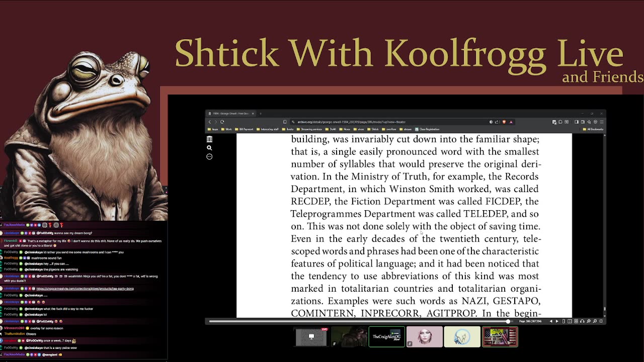644x362 pixels.
Task: Click TheRumbleBot username in chat
Action: (14, 334)
